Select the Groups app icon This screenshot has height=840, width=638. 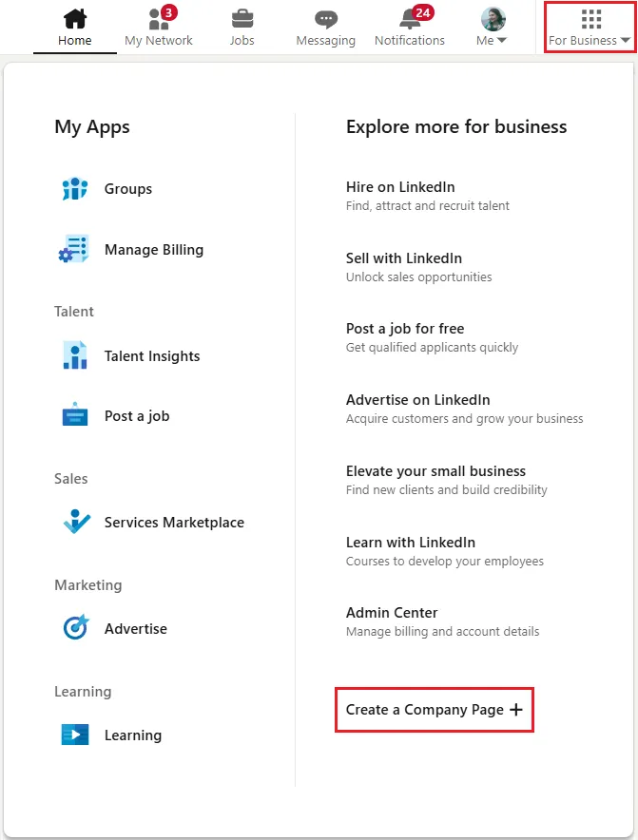point(74,189)
